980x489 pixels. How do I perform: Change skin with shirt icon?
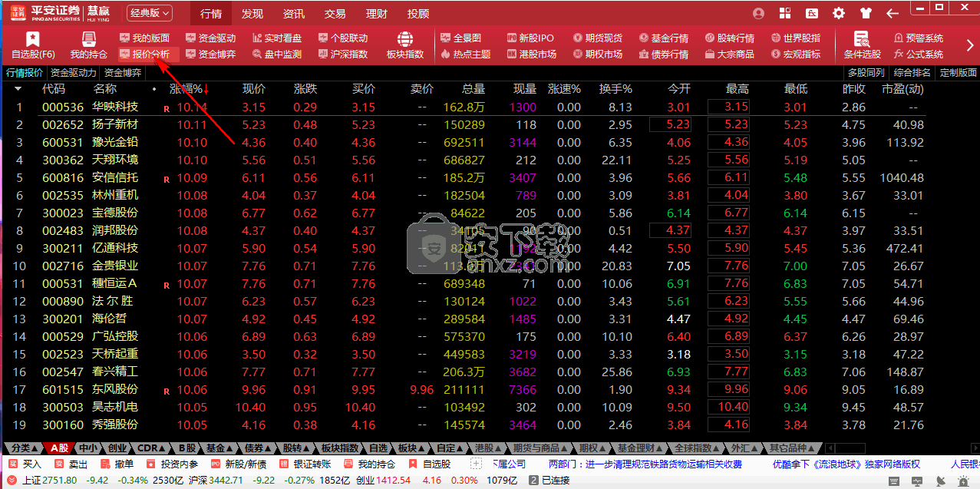pyautogui.click(x=866, y=13)
